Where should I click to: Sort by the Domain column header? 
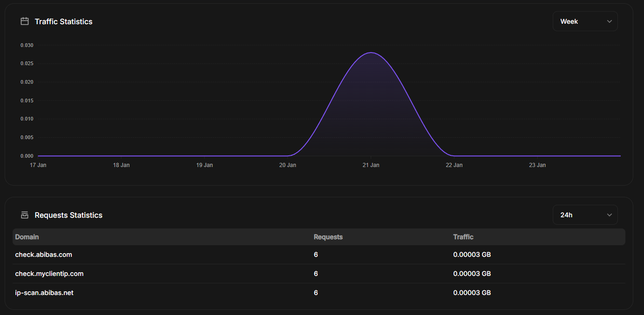(27, 237)
